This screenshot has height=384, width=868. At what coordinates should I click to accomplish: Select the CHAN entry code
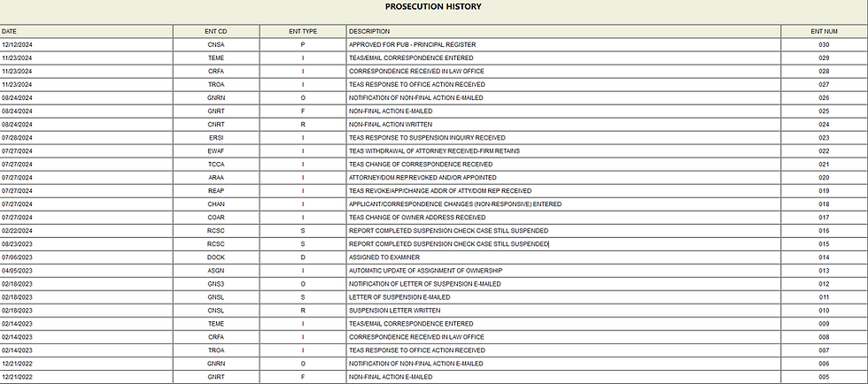[x=216, y=204]
